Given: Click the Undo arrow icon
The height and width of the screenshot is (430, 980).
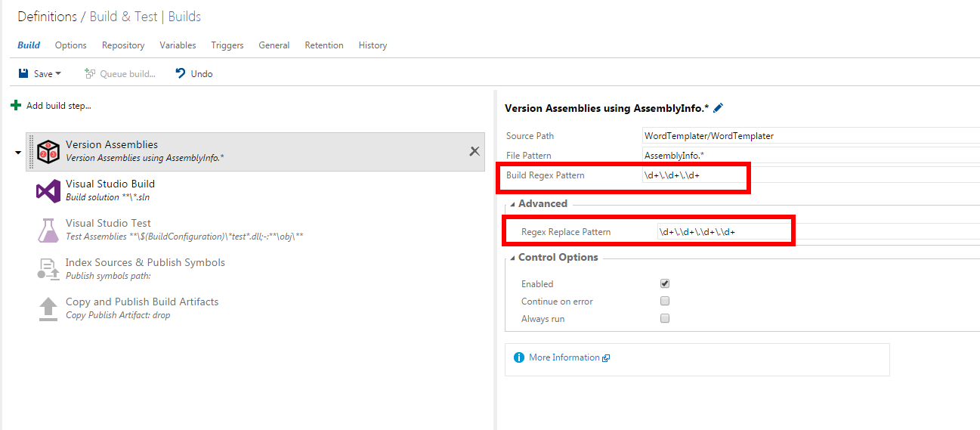Looking at the screenshot, I should [x=181, y=73].
